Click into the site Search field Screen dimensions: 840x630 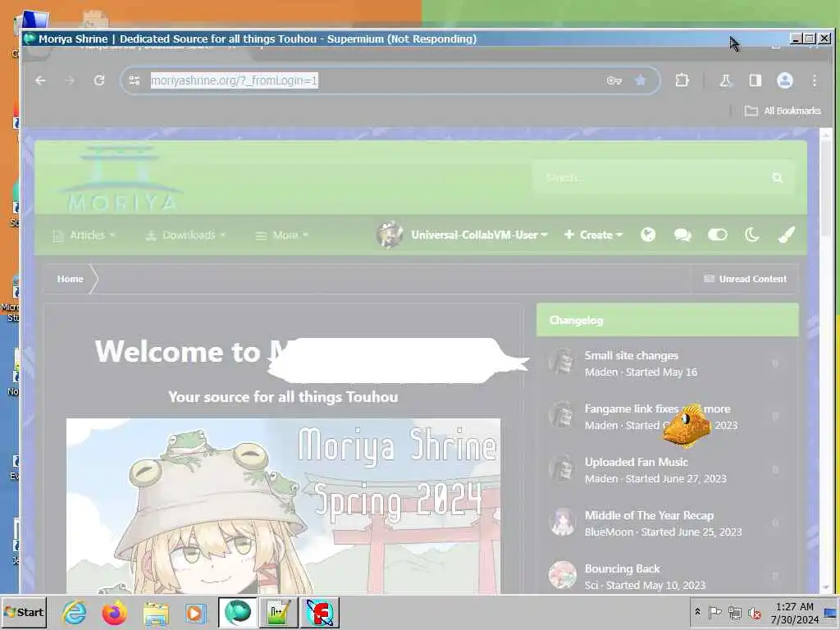(651, 177)
